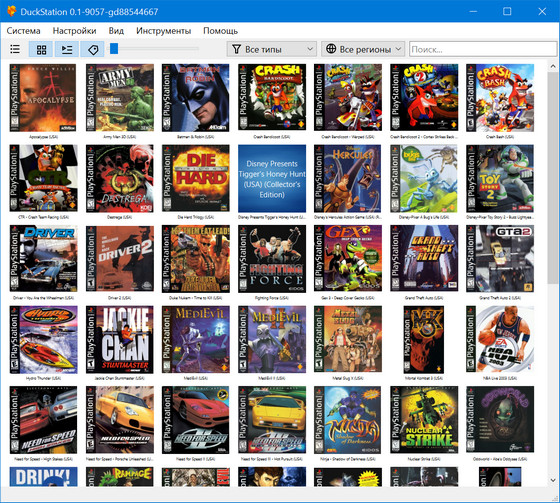Select the Hydro Thunder cover
This screenshot has width=560, height=503.
44,339
